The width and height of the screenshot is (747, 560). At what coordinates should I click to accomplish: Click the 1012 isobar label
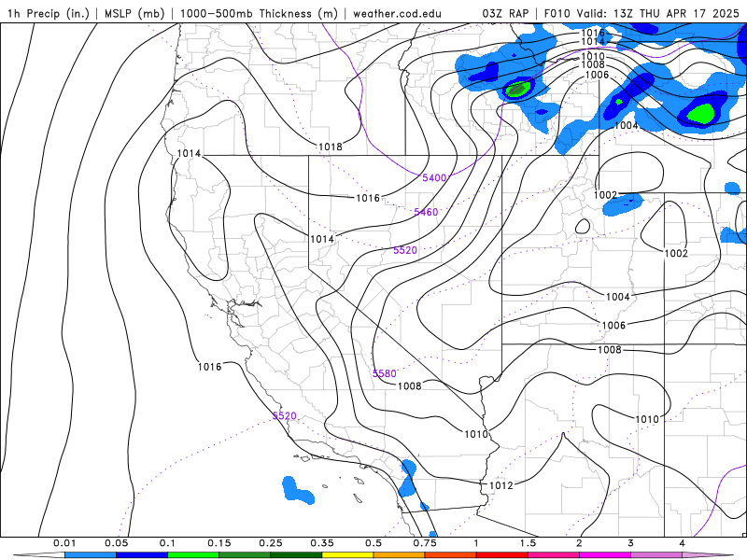tap(501, 485)
